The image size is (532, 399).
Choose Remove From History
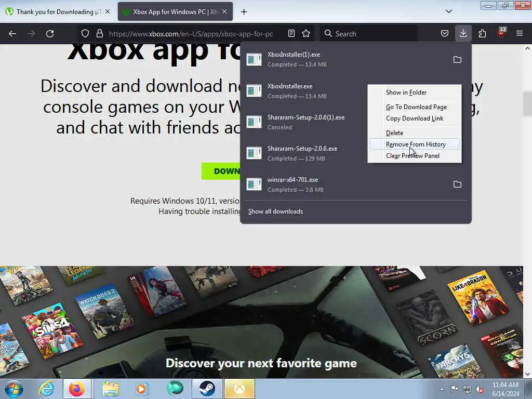point(415,144)
